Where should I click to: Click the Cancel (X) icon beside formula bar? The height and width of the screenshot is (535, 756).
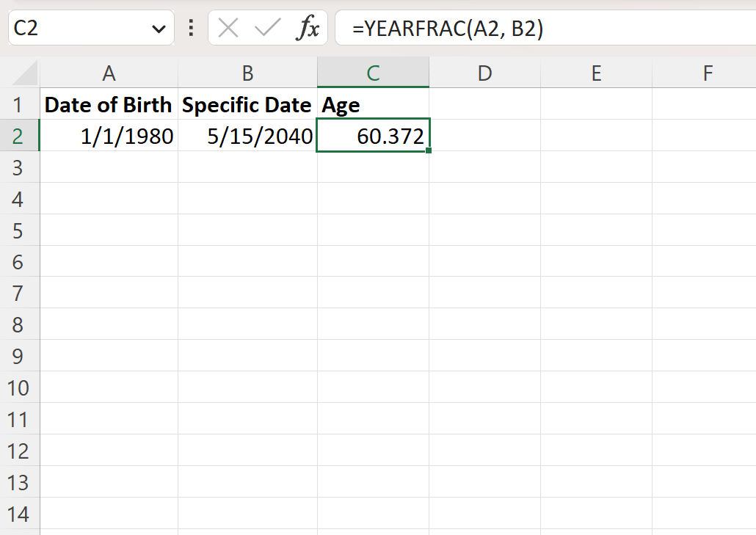click(x=228, y=28)
